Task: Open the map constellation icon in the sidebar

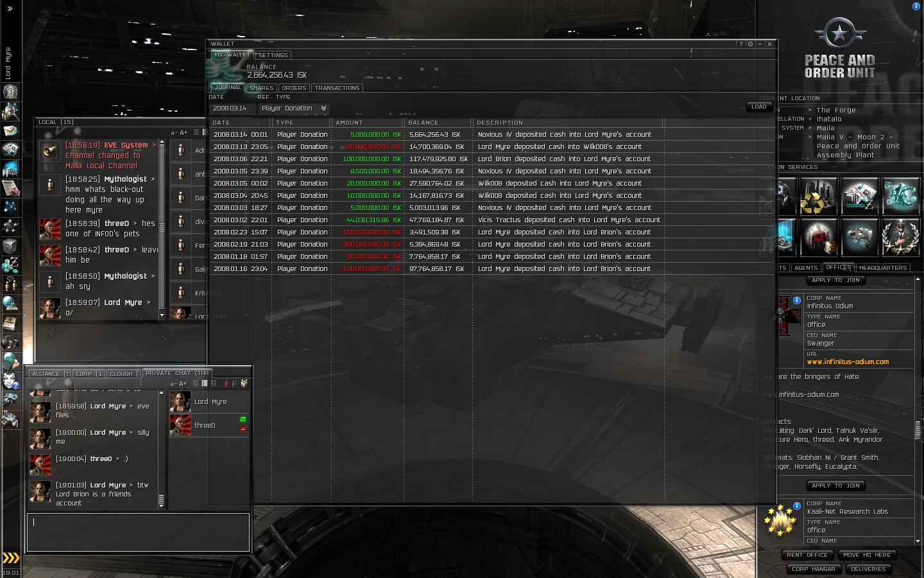Action: coord(10,207)
